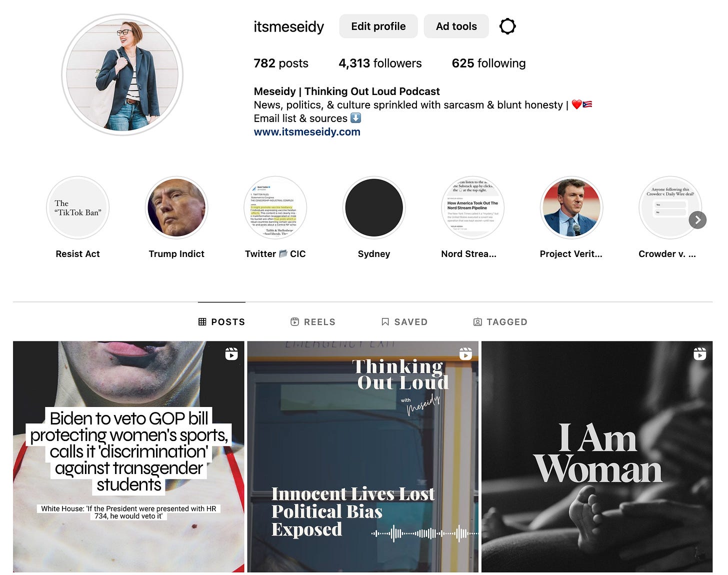View the 4,313 followers list
The width and height of the screenshot is (728, 575).
(380, 63)
